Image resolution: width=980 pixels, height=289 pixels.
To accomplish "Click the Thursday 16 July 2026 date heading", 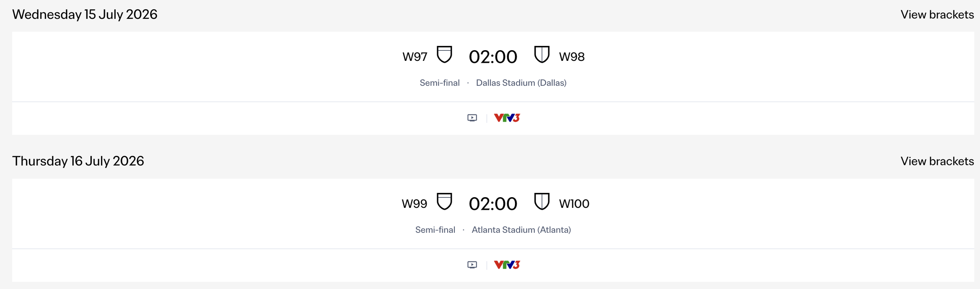I will coord(78,161).
